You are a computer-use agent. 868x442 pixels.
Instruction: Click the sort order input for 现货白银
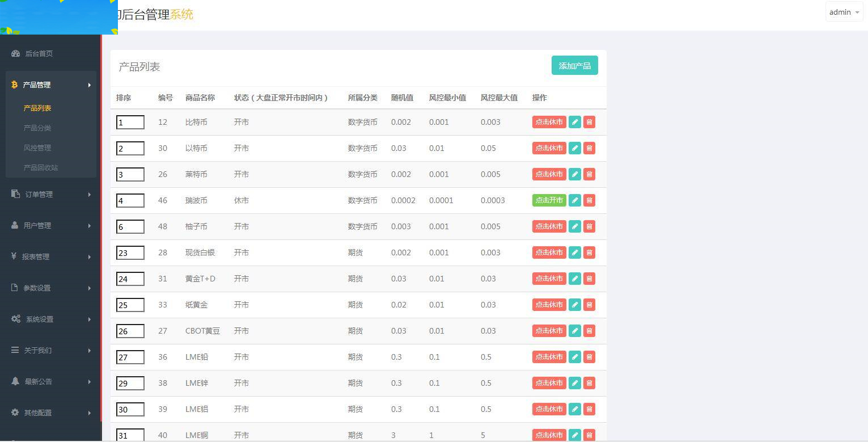[x=130, y=252]
